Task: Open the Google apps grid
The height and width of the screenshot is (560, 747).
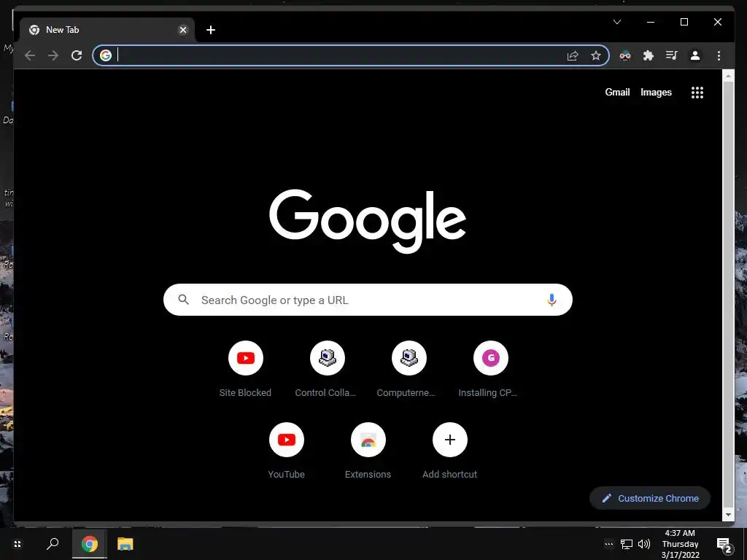Action: (697, 93)
